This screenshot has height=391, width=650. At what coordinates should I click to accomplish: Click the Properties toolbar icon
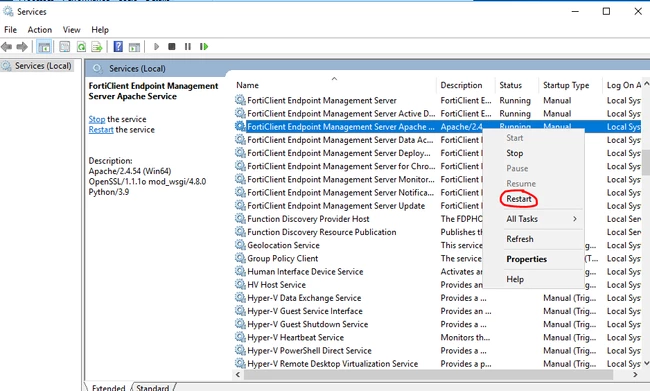coord(65,47)
